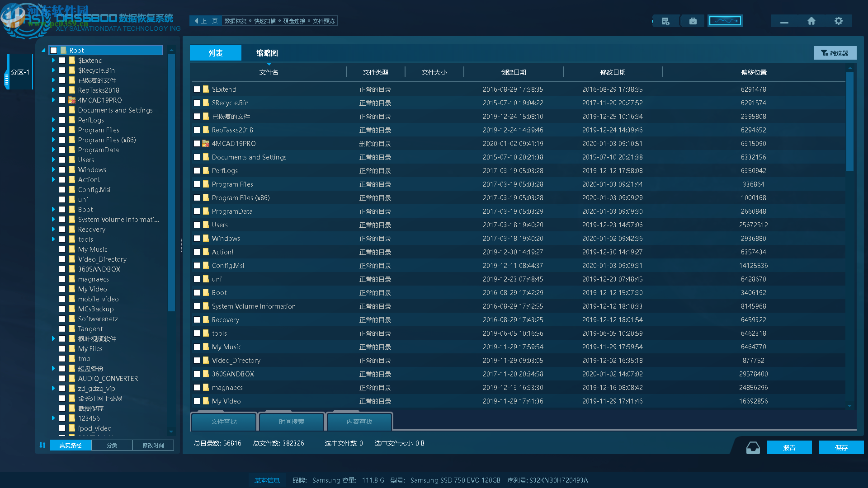This screenshot has height=488, width=868.
Task: Click the waveform monitor icon
Action: coord(725,21)
